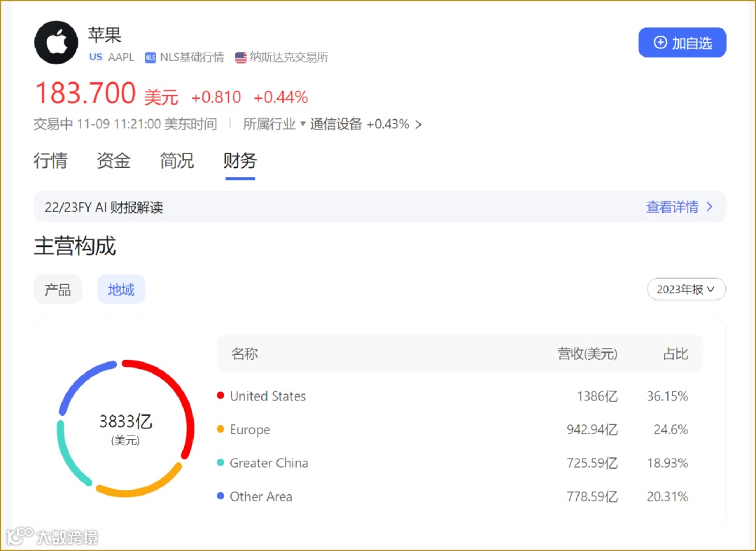Click the orange Europe legend dot
The height and width of the screenshot is (551, 756).
(220, 429)
